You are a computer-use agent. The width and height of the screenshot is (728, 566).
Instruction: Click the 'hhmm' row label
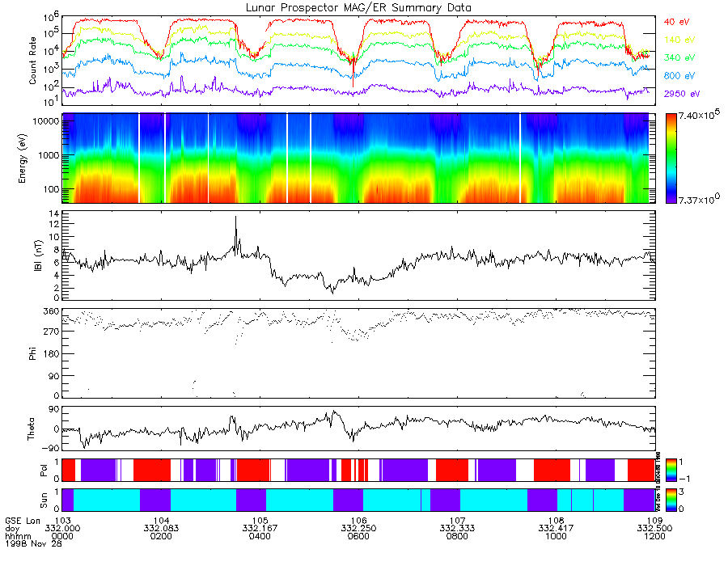[18, 536]
